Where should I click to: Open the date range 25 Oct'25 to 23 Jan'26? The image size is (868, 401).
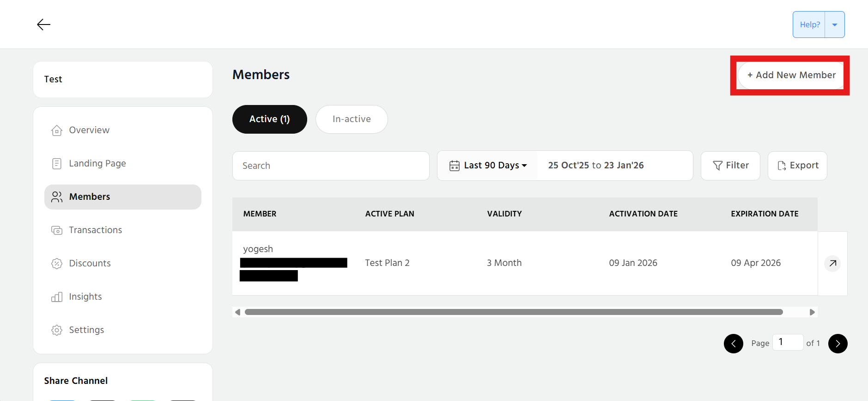point(595,166)
